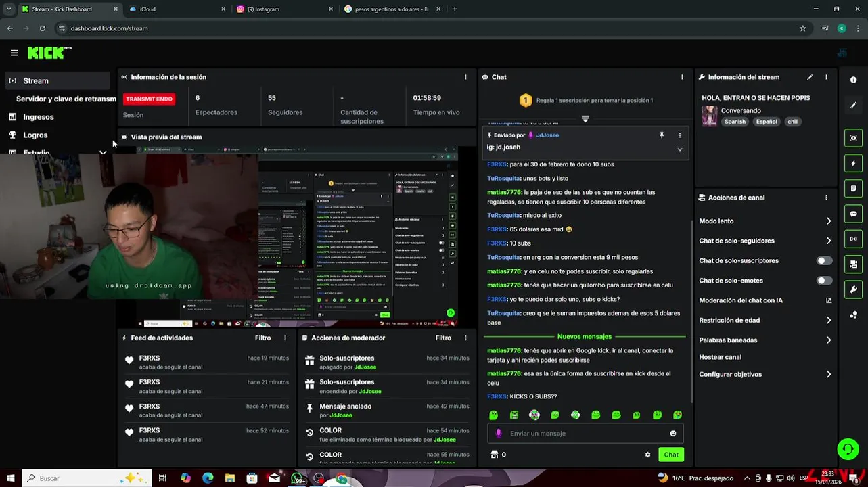Open JdJosee profile link in pinned message

pyautogui.click(x=547, y=135)
